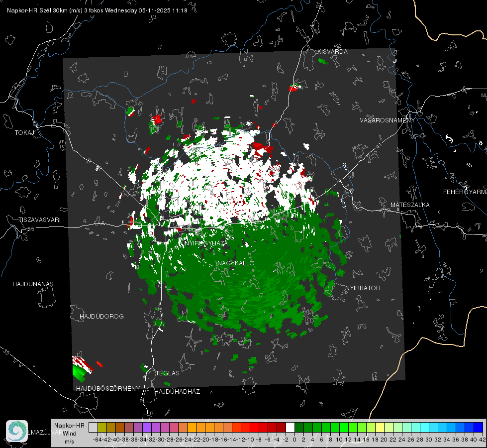The image size is (487, 448).
Task: Click the HAJDÚNÁNÁS label
Action: pyautogui.click(x=33, y=284)
